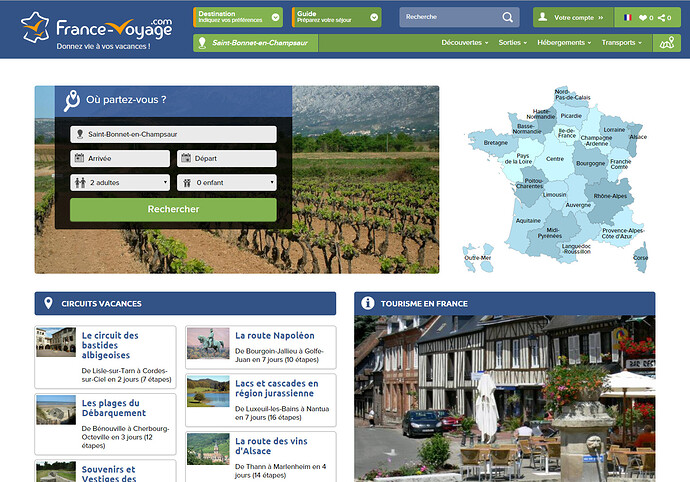This screenshot has width=690, height=482.
Task: Select Pays de la Loire on map
Action: 518,159
